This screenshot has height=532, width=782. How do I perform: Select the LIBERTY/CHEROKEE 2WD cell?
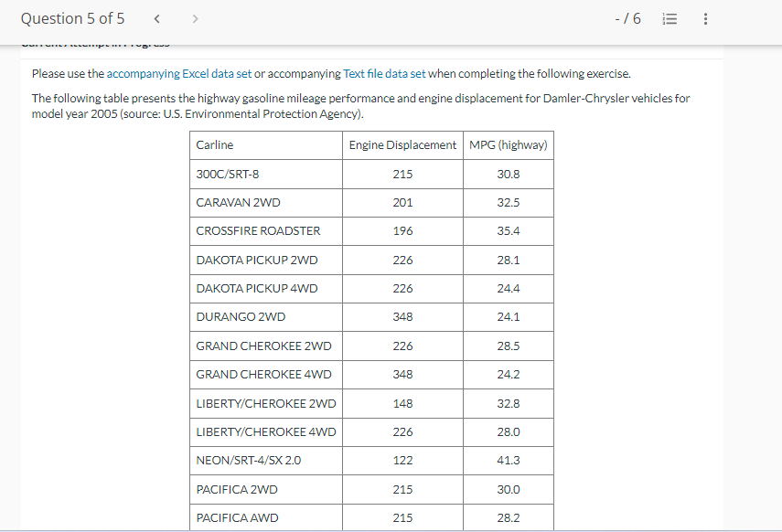(266, 403)
